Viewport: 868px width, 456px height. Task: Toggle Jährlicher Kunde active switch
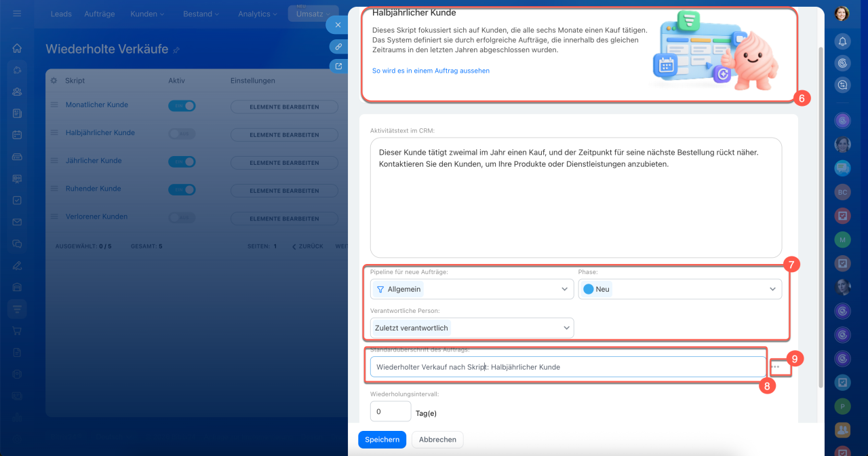(182, 161)
